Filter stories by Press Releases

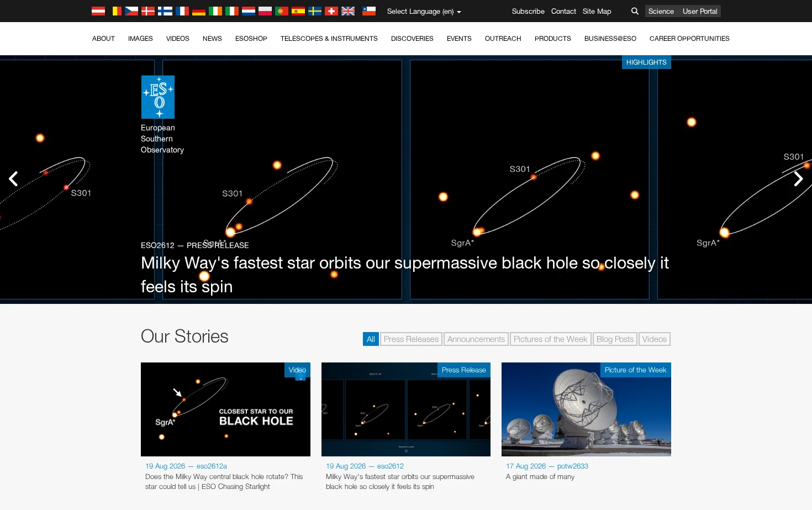(x=411, y=339)
